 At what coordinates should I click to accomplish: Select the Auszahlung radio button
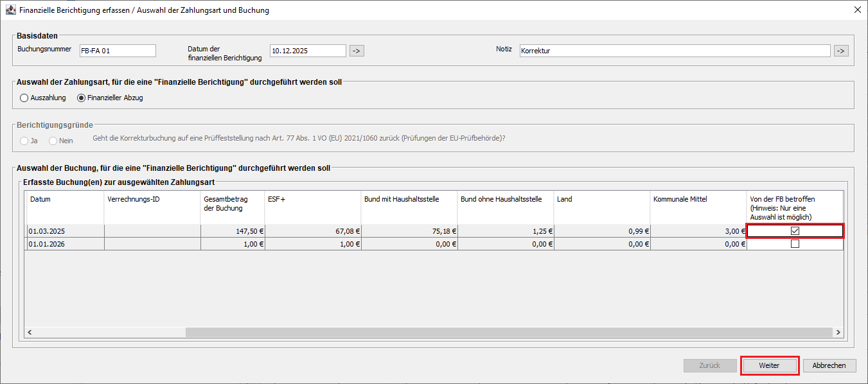[x=24, y=98]
